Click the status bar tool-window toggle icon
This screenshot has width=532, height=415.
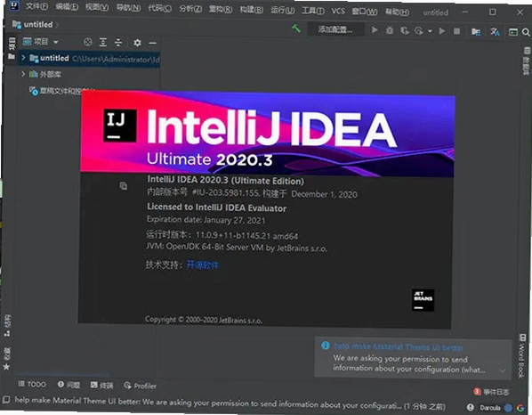point(5,399)
